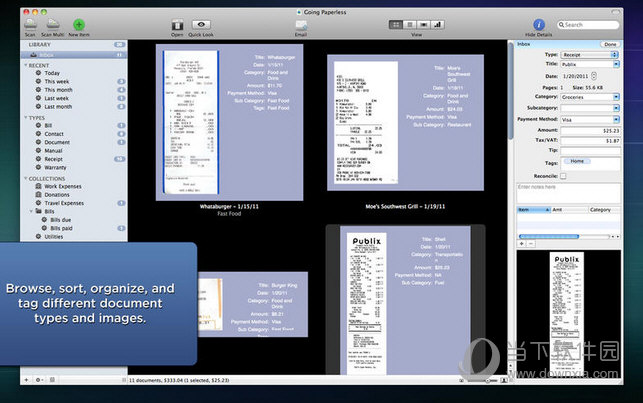This screenshot has width=643, height=403.
Task: Switch to chart view mode
Action: pos(438,25)
